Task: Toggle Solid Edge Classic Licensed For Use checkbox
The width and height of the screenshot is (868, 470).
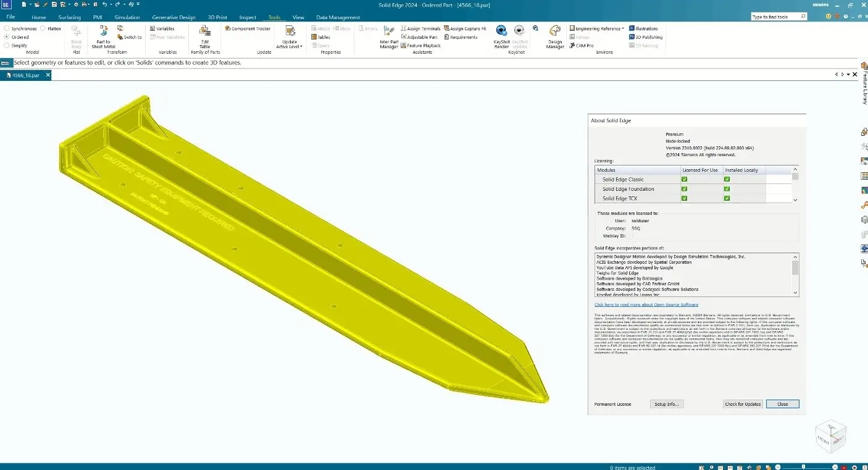Action: pyautogui.click(x=684, y=180)
